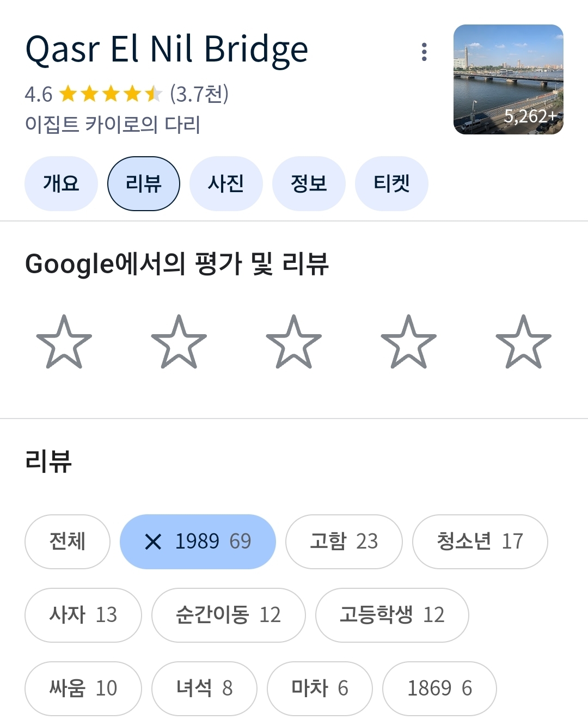588x726 pixels.
Task: Remove the 1989 filter via X icon
Action: (x=154, y=542)
